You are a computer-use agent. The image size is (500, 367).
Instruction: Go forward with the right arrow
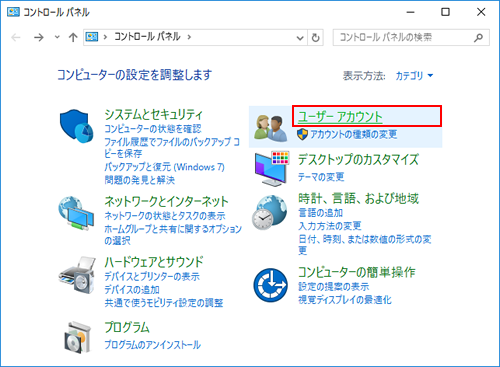[x=39, y=37]
